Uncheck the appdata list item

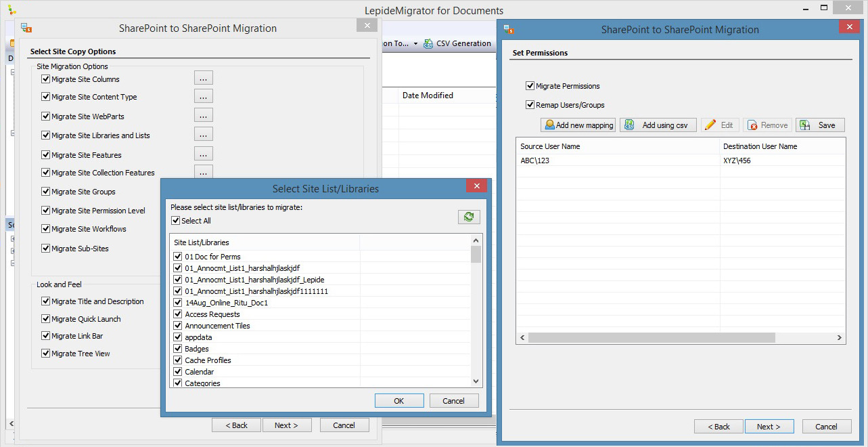pyautogui.click(x=179, y=337)
